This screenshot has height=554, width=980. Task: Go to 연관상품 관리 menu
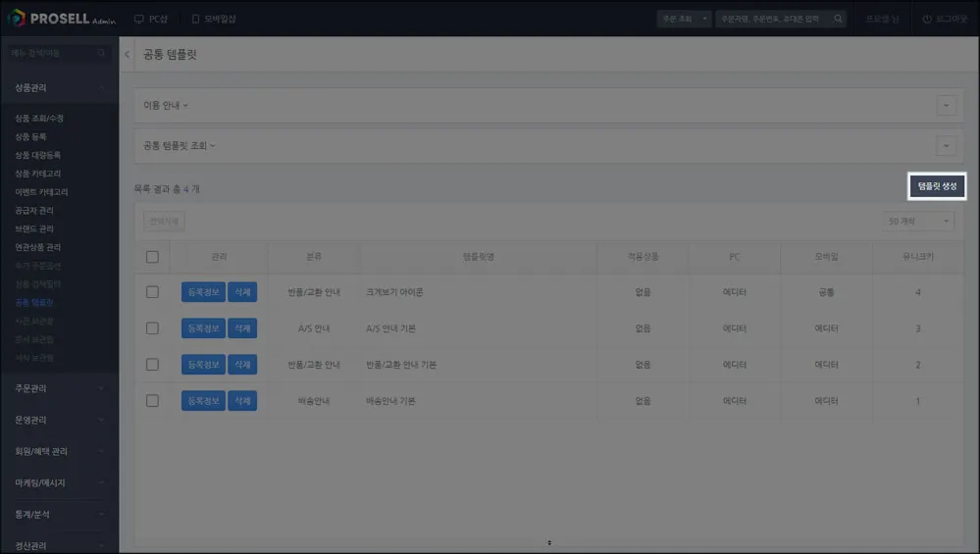tap(38, 247)
